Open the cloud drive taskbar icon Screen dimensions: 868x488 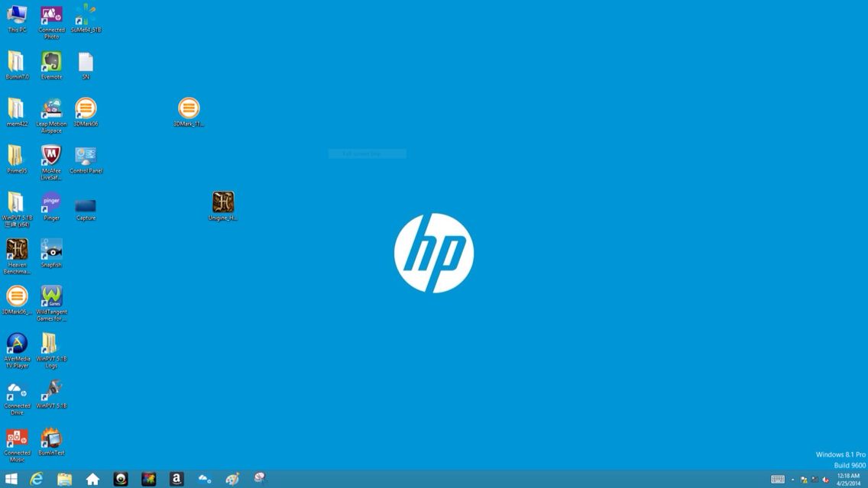[x=204, y=479]
